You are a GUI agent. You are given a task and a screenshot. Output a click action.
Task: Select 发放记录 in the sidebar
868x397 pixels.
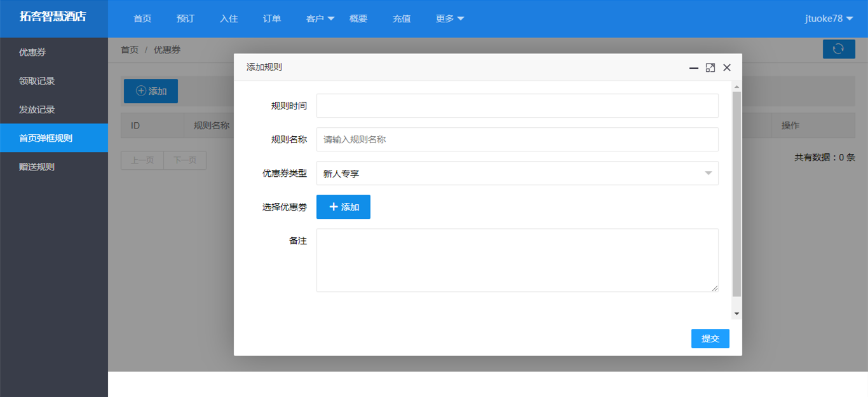point(54,109)
